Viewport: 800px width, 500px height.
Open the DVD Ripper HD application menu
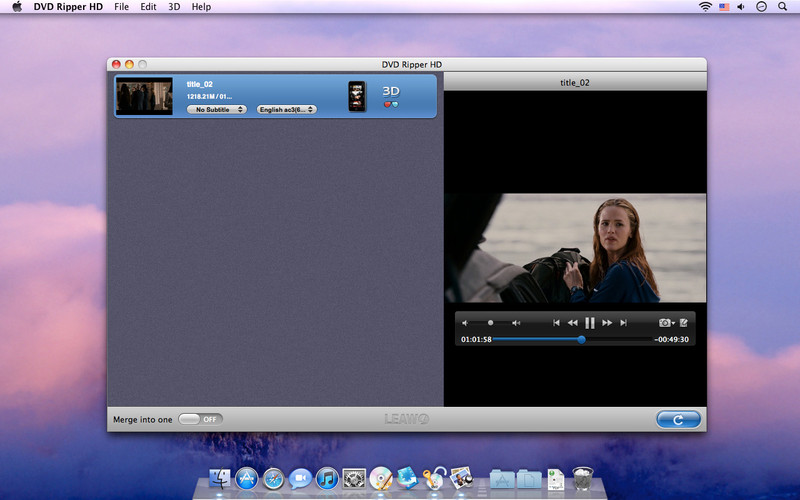[x=68, y=7]
